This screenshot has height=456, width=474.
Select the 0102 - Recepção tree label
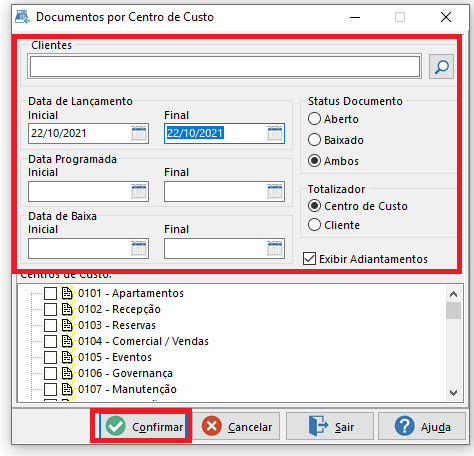point(119,309)
